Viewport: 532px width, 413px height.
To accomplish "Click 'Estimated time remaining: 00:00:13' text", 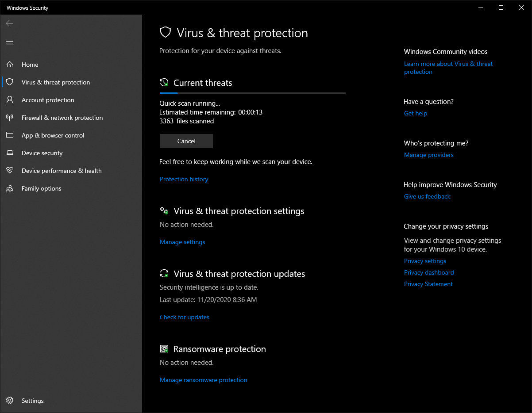I will [211, 112].
